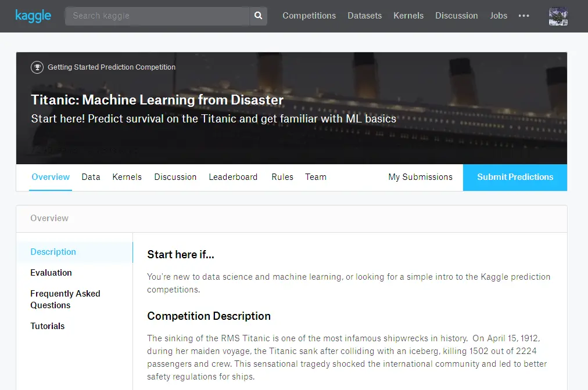This screenshot has width=588, height=390.
Task: Click the trophy competition icon
Action: pyautogui.click(x=37, y=67)
